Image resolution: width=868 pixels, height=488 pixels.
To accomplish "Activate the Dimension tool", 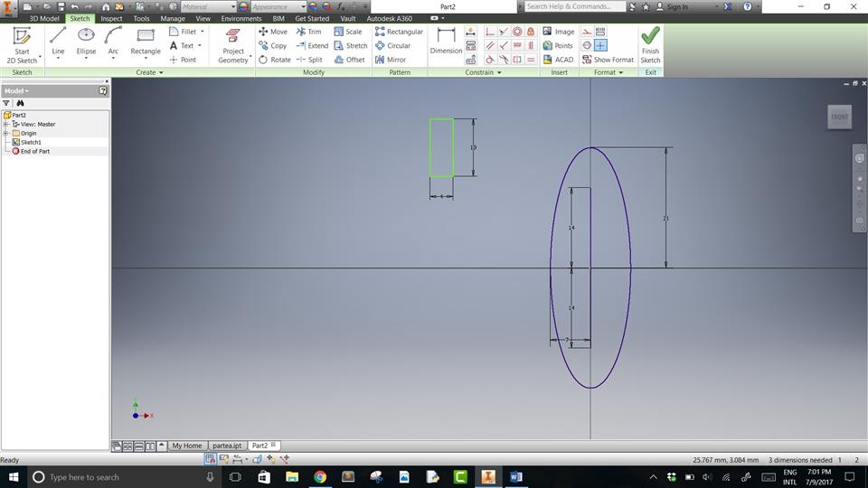I will pyautogui.click(x=446, y=42).
